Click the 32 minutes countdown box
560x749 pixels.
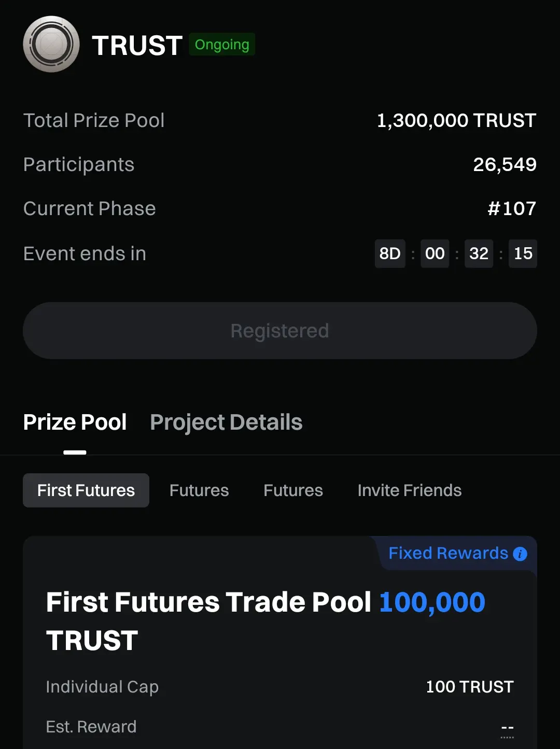(x=479, y=253)
